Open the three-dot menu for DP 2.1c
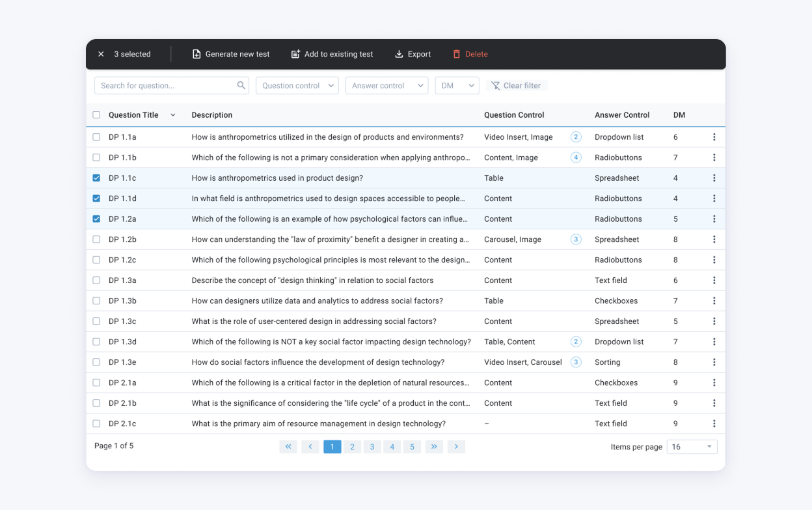 click(x=714, y=423)
